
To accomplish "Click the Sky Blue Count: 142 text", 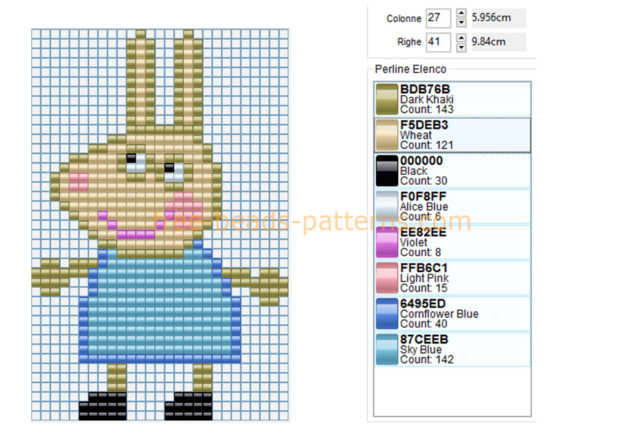I will click(x=427, y=360).
